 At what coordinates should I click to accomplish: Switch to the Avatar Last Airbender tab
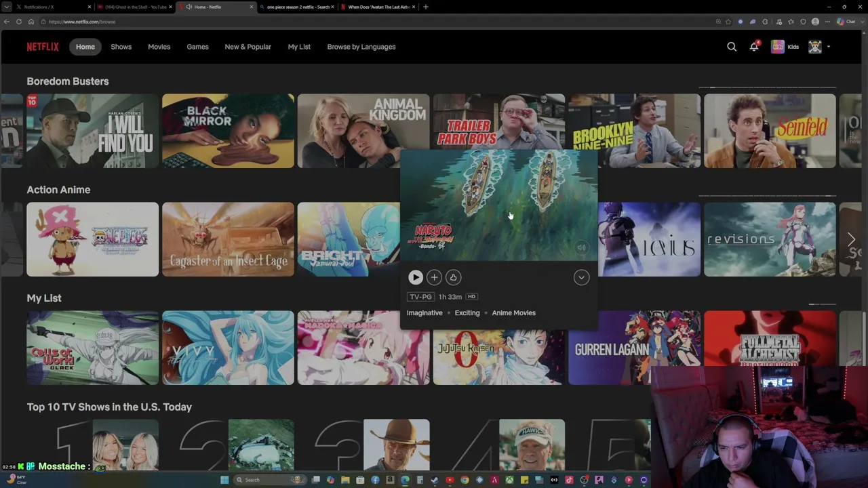pos(378,7)
